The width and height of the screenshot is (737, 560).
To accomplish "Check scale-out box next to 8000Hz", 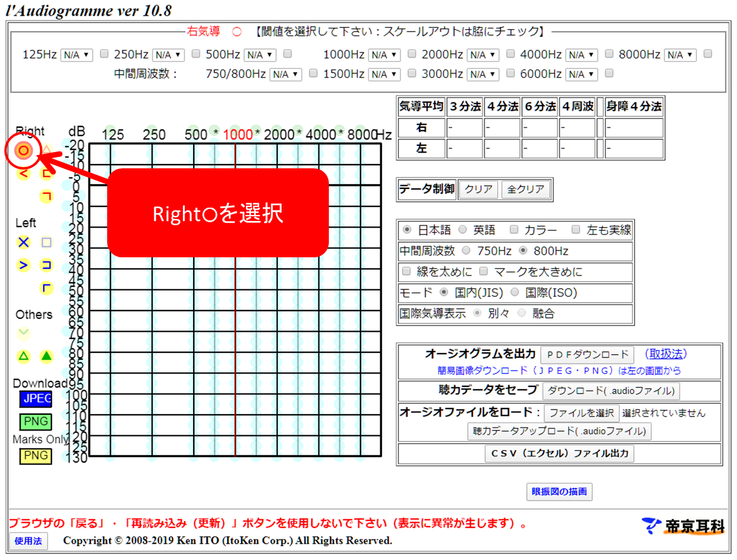I will [x=707, y=54].
